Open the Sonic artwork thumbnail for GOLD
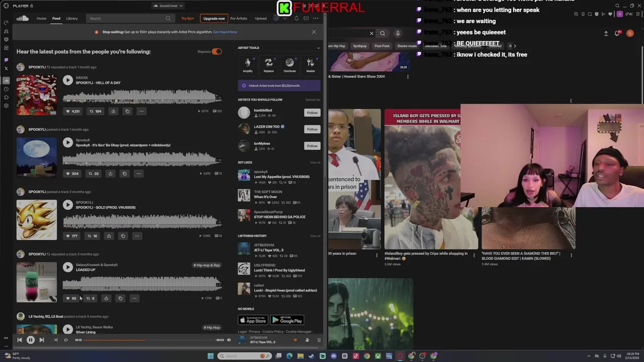The width and height of the screenshot is (644, 362). click(x=37, y=220)
